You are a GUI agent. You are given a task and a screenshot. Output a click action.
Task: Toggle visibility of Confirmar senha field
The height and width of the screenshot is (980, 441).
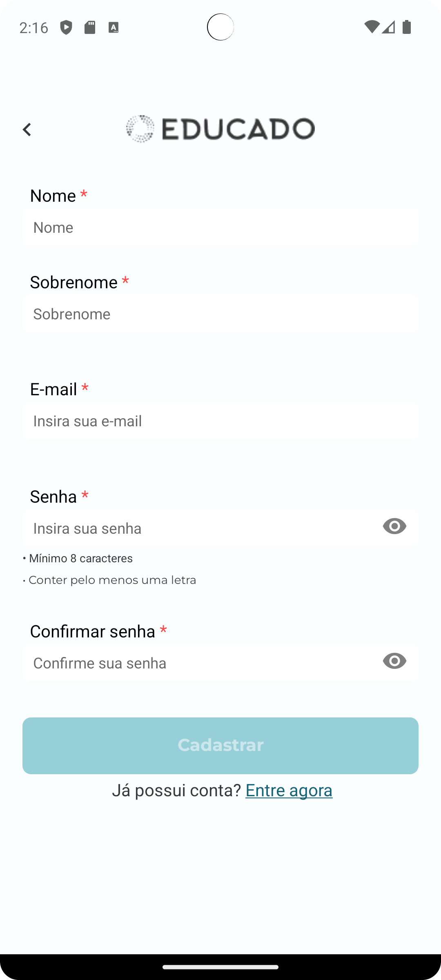pyautogui.click(x=394, y=661)
